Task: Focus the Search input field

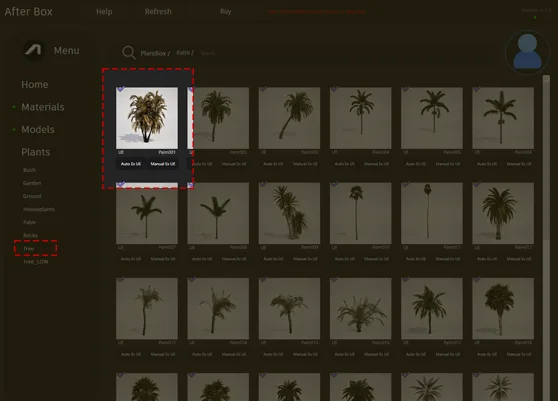Action: (x=207, y=53)
